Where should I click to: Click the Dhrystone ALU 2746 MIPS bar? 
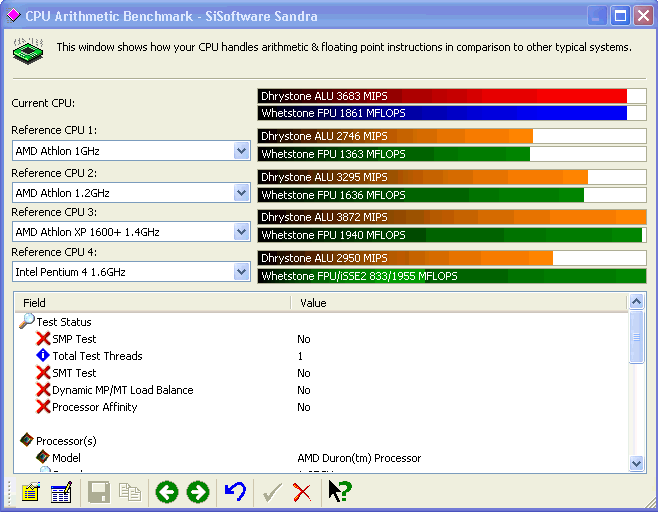(x=452, y=136)
